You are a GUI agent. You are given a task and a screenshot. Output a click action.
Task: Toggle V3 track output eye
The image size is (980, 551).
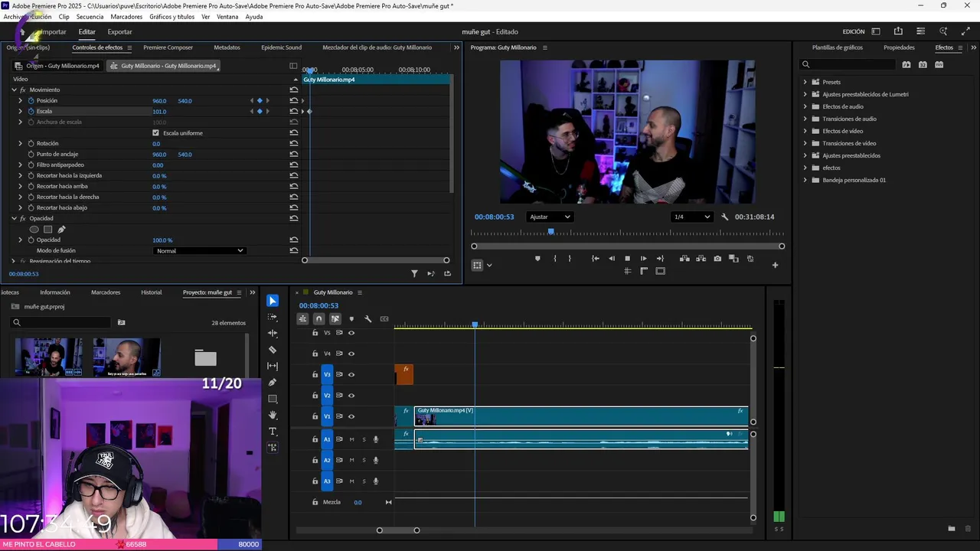tap(351, 374)
